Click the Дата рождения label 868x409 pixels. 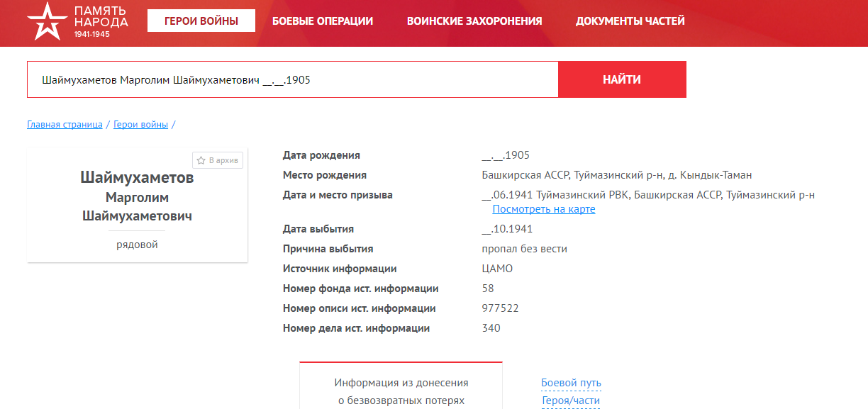pos(321,155)
